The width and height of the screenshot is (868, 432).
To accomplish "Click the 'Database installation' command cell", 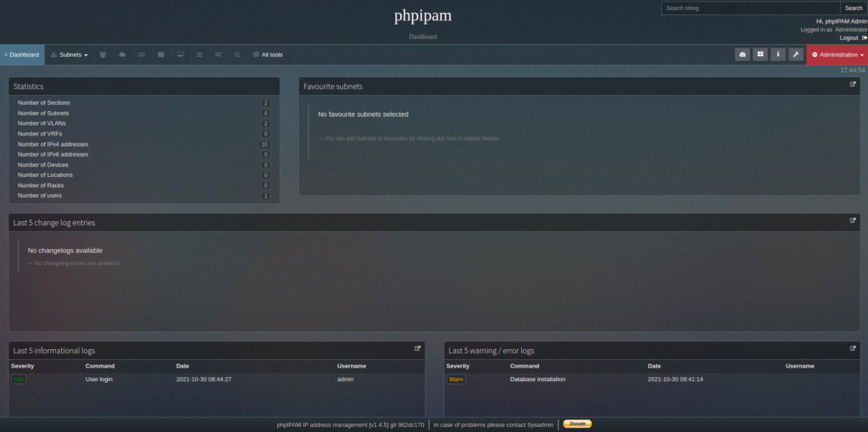I will point(537,379).
